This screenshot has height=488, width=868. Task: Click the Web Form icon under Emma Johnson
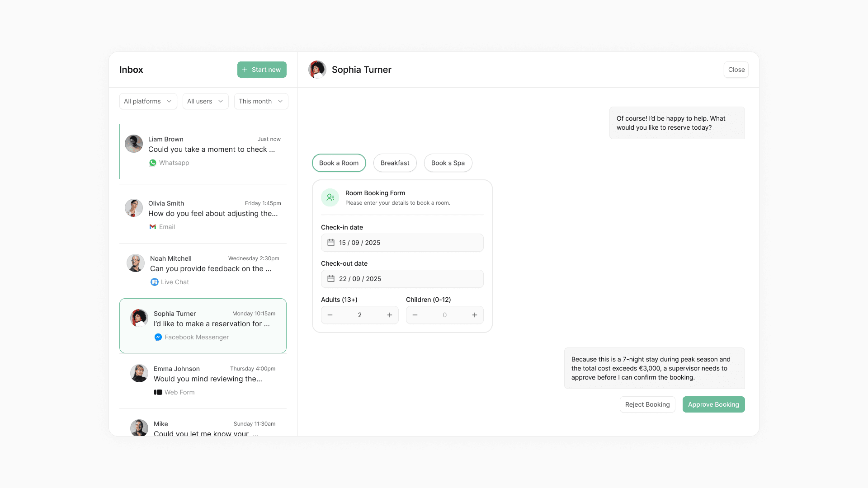click(x=158, y=392)
